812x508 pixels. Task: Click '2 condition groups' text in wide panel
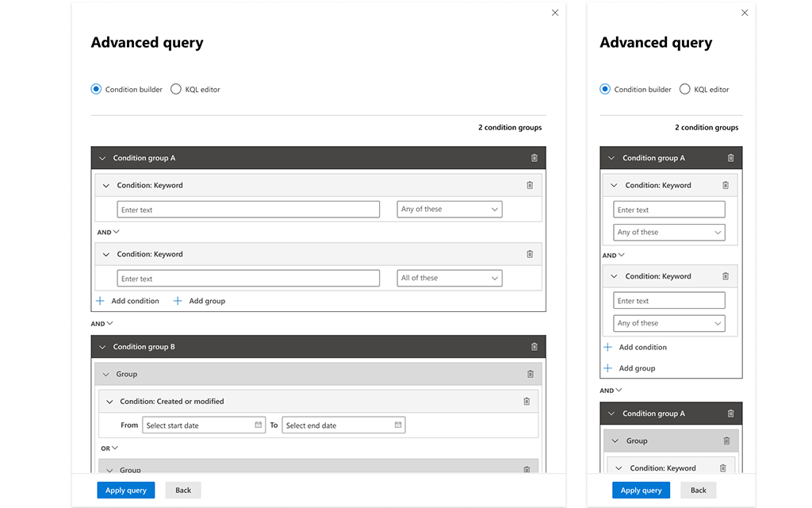tap(510, 128)
